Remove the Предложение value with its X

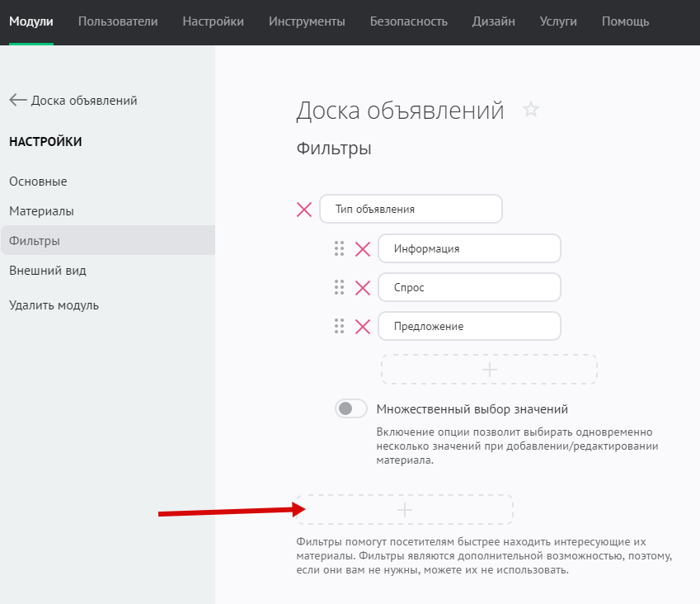362,327
